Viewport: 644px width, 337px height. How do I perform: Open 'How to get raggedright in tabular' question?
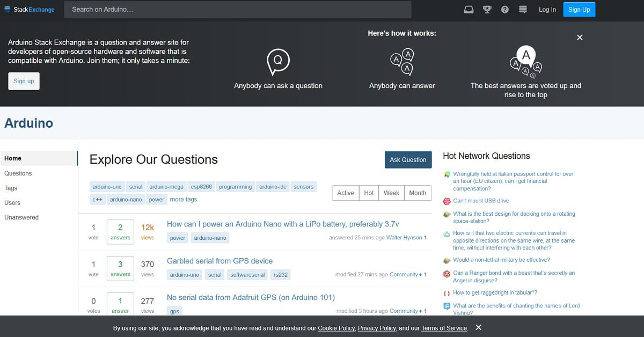coord(495,292)
